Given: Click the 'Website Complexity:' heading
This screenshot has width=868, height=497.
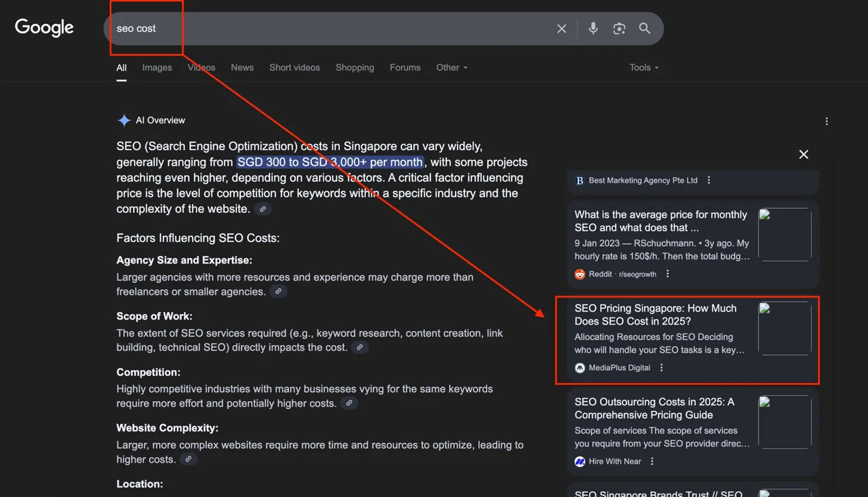Looking at the screenshot, I should (168, 428).
